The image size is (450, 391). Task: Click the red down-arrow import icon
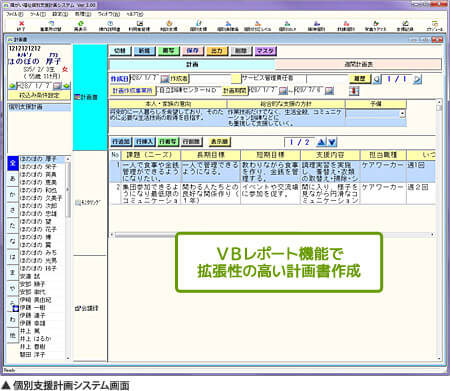354,91
